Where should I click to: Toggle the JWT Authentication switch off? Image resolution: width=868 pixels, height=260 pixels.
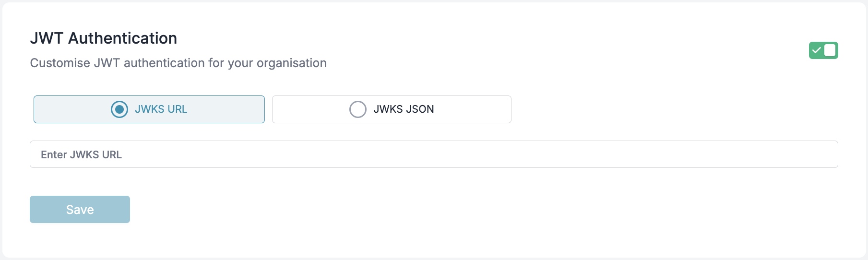823,50
